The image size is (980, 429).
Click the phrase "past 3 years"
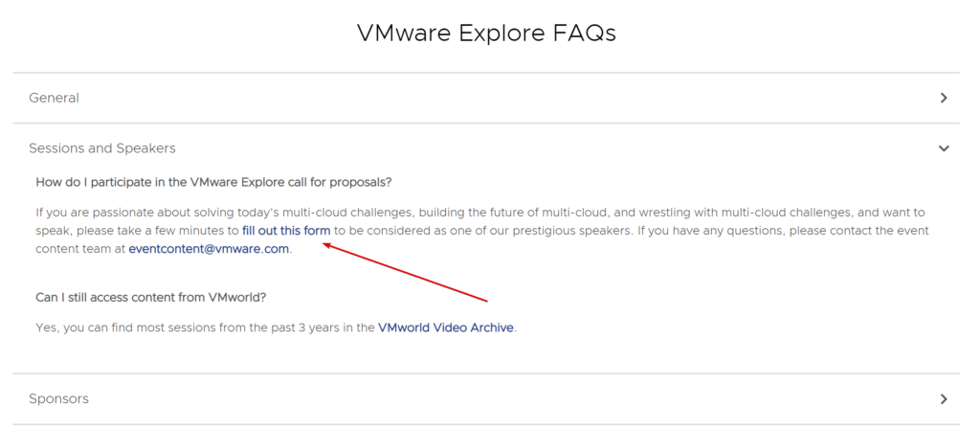(x=311, y=327)
